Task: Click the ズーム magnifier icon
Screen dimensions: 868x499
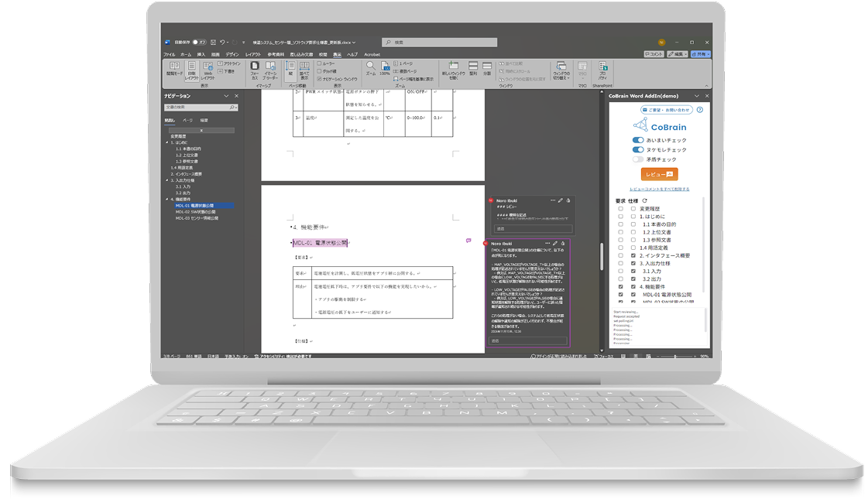Action: tap(371, 67)
